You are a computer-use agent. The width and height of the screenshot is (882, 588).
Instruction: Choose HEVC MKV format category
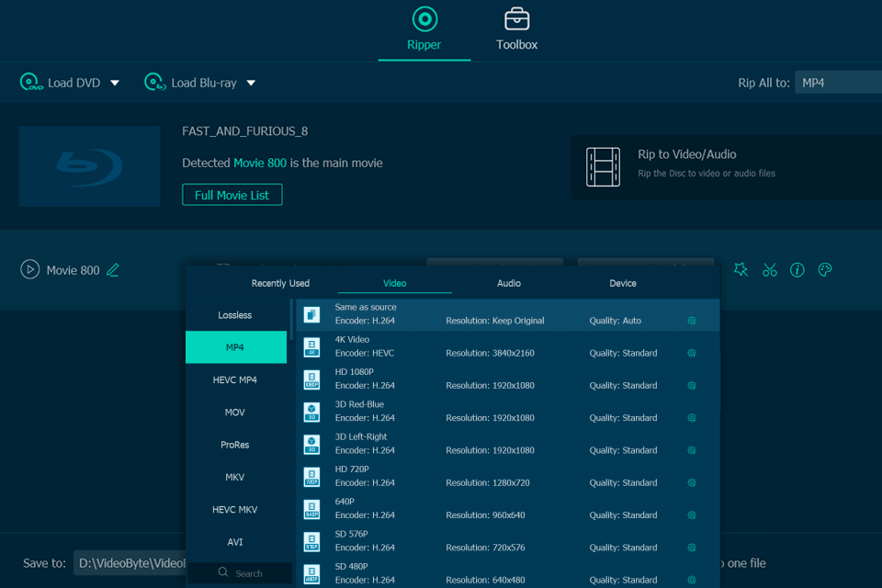pos(235,510)
